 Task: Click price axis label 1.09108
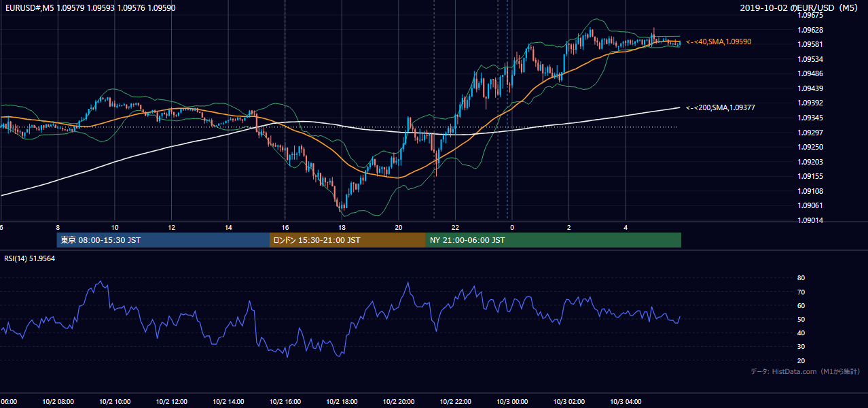tap(809, 191)
